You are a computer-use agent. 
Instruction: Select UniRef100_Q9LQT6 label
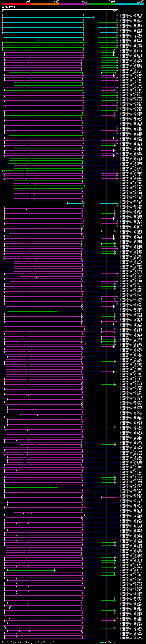point(131,635)
